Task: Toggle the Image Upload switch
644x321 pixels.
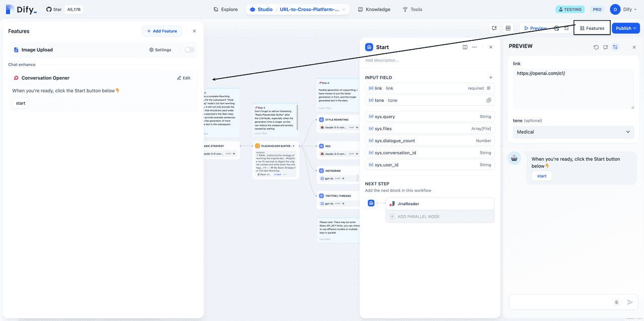Action: 189,50
